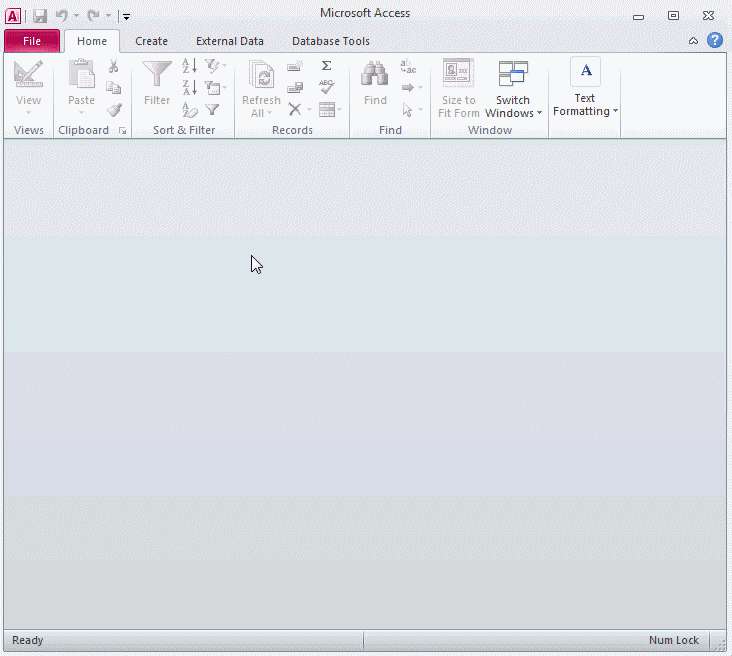Click the Paste clipboard icon
Image resolution: width=732 pixels, height=656 pixels.
tap(82, 74)
